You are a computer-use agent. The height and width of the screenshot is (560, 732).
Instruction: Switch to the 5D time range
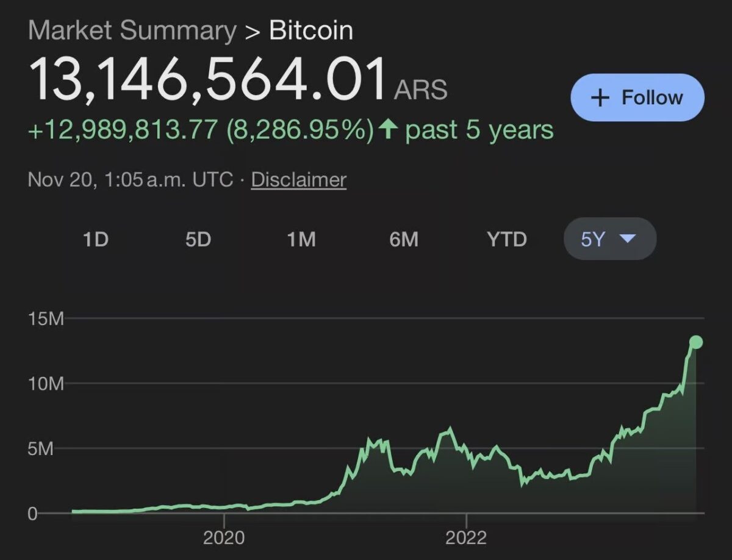198,239
